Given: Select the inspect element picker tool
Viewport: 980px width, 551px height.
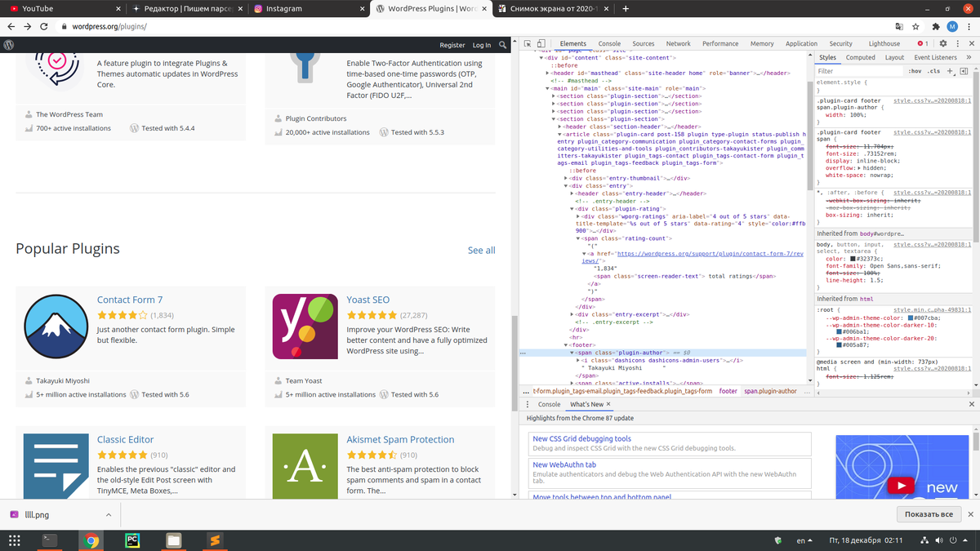Looking at the screenshot, I should (528, 43).
